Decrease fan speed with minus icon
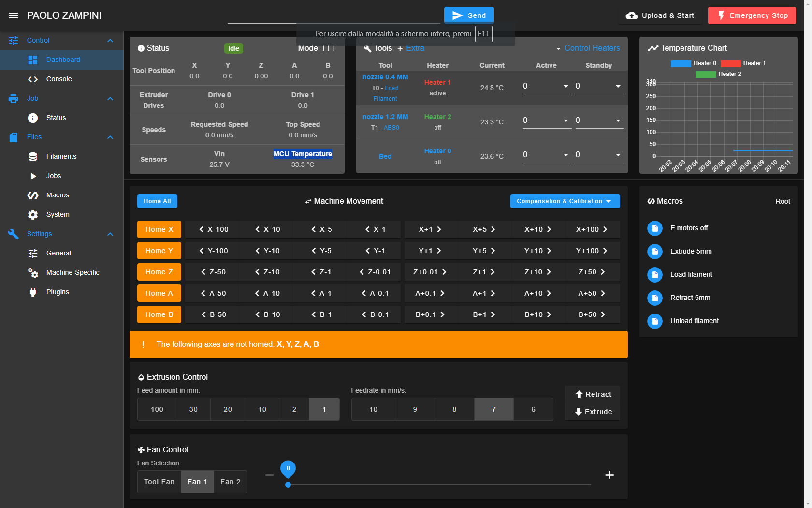The width and height of the screenshot is (812, 508). (x=269, y=475)
